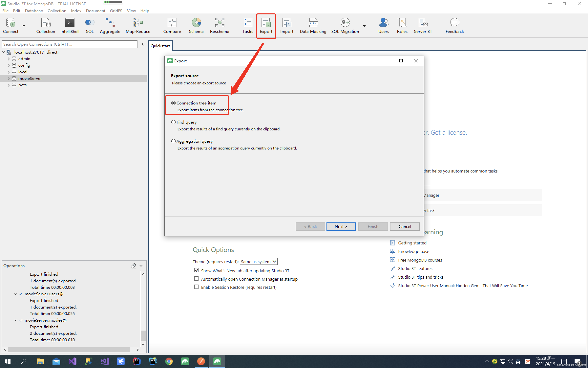The image size is (588, 368).
Task: Open File Explorer from the taskbar
Action: pyautogui.click(x=40, y=361)
